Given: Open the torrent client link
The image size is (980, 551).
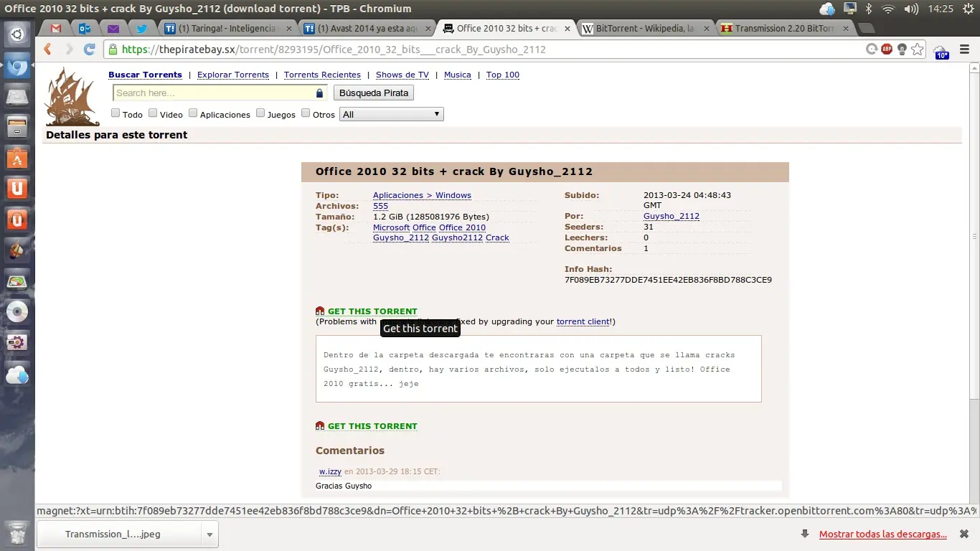Looking at the screenshot, I should (583, 321).
